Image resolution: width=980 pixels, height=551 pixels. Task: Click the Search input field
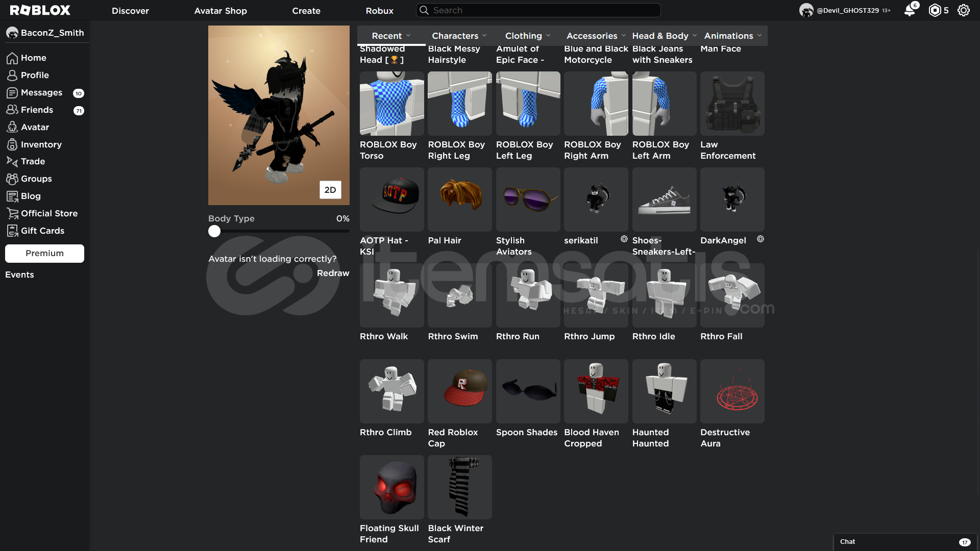(541, 10)
